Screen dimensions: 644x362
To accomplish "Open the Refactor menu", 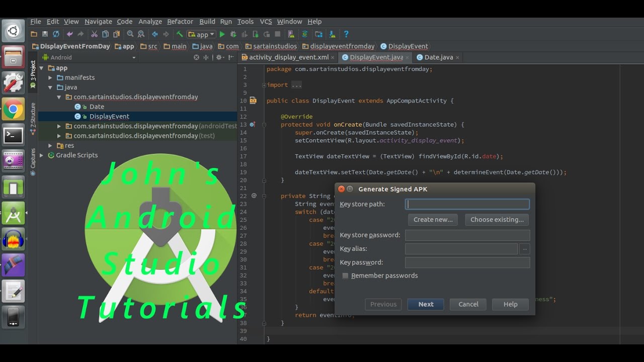I will 180,22.
